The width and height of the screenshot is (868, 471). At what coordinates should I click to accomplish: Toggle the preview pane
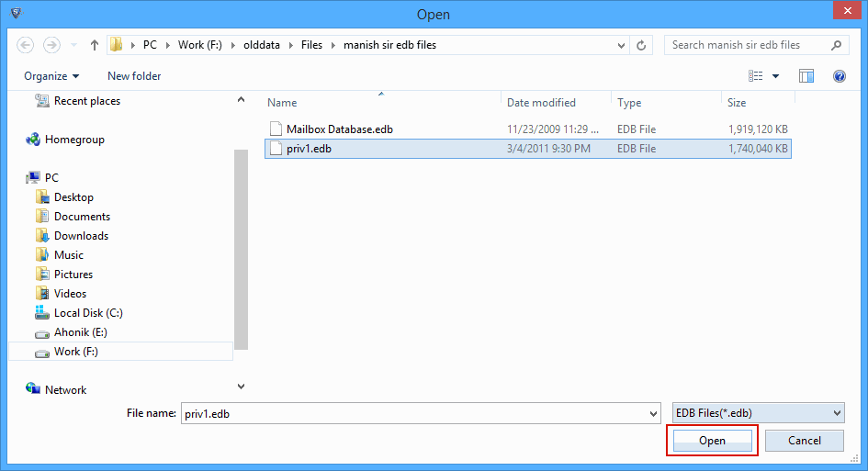point(806,76)
